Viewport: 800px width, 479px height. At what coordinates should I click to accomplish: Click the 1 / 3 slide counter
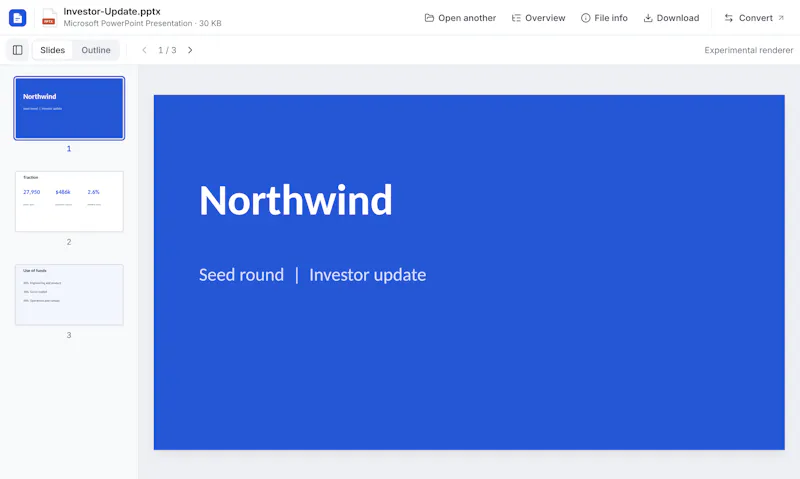[x=167, y=50]
